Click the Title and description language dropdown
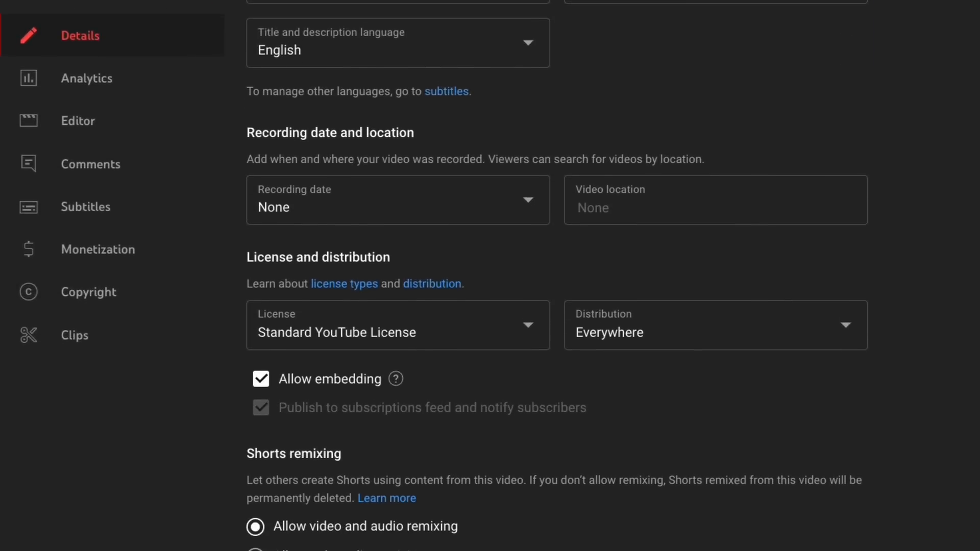 pyautogui.click(x=398, y=42)
